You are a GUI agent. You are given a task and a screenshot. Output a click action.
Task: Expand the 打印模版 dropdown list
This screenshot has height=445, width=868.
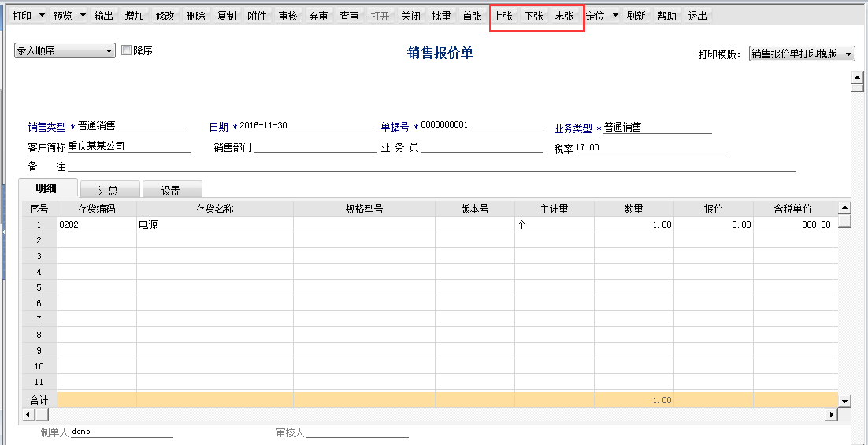tap(848, 54)
